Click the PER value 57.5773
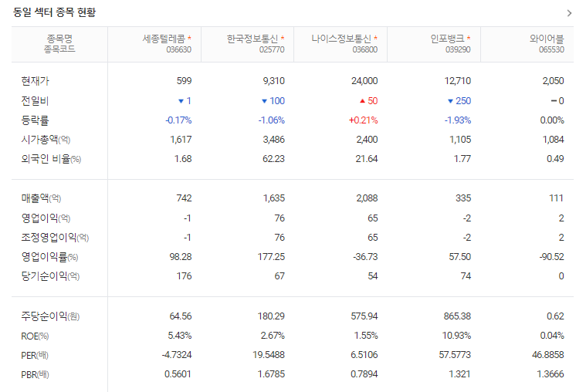Screen dimensions: 576x392 (x=455, y=355)
